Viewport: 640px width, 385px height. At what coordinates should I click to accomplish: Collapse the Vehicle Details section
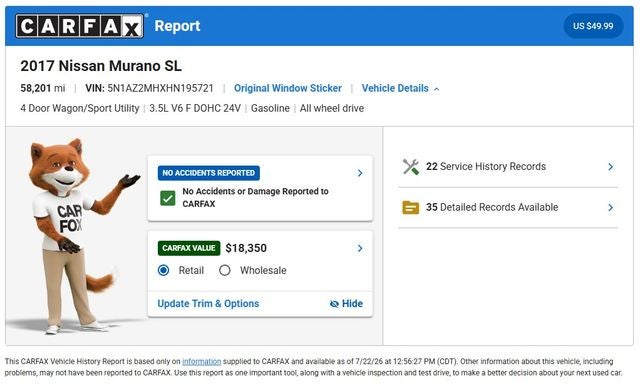pos(400,88)
